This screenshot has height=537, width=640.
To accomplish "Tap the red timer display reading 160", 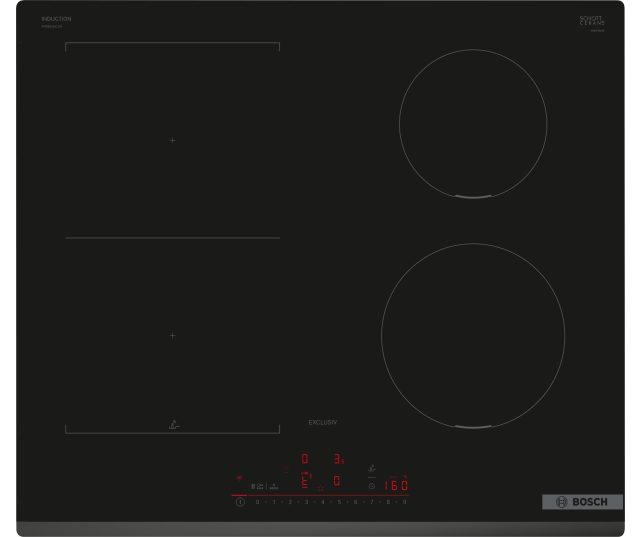I will pos(397,485).
